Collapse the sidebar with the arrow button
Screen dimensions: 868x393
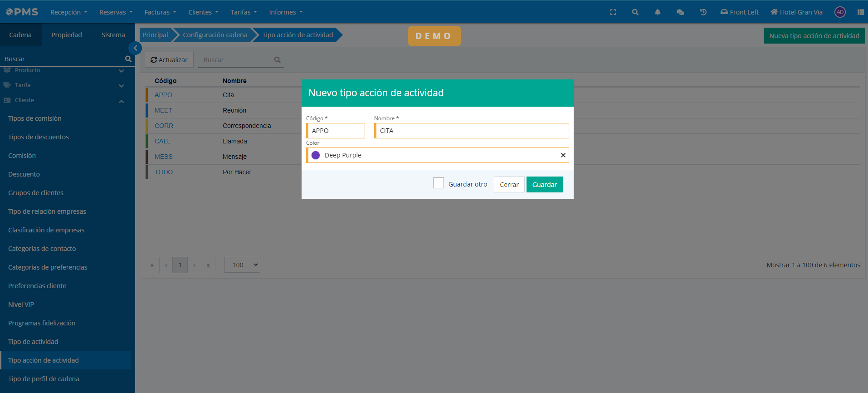point(135,48)
